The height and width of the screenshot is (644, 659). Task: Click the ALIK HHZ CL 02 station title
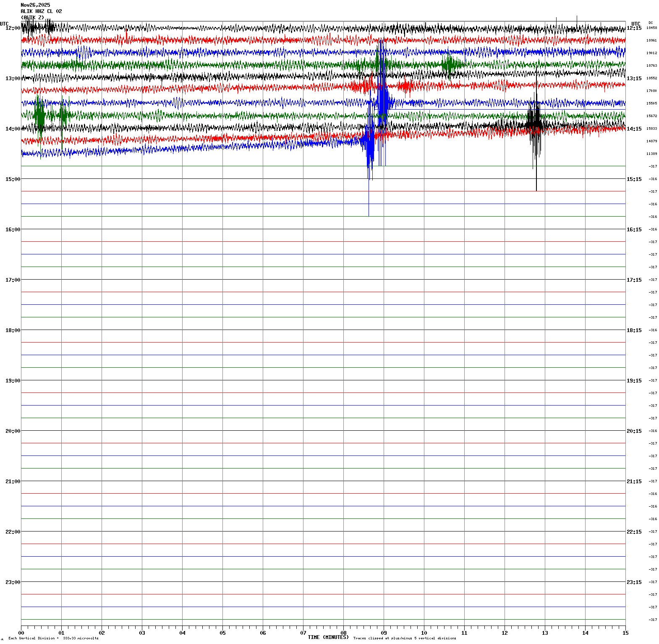point(41,11)
